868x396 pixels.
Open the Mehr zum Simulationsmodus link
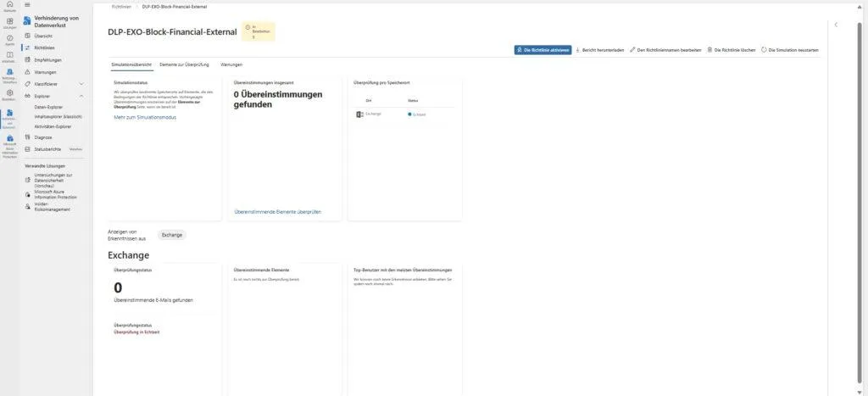pyautogui.click(x=145, y=118)
